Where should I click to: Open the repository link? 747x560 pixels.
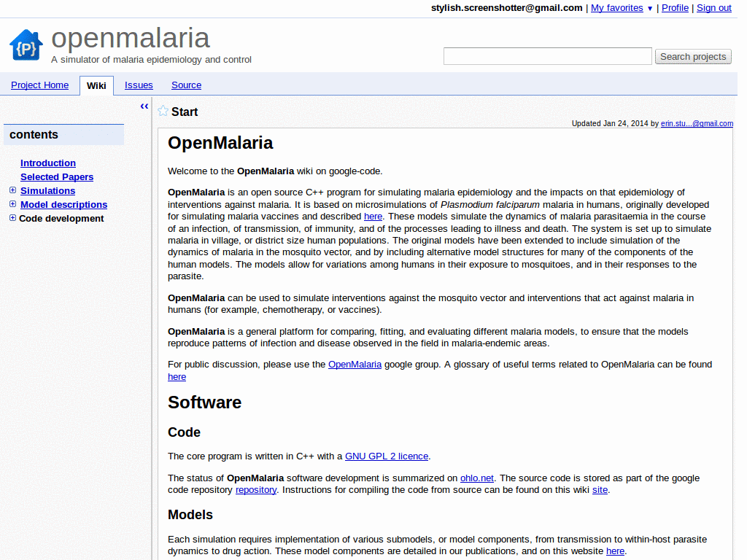click(256, 490)
